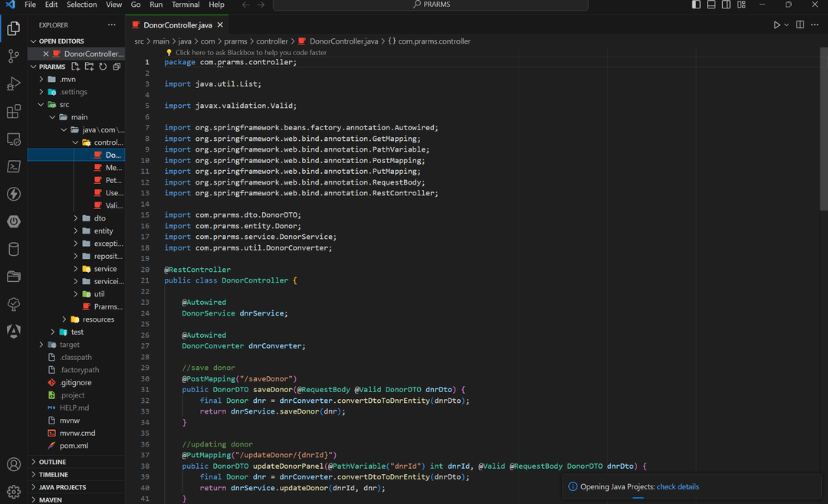This screenshot has width=828, height=504.
Task: Open the Run and Debug view
Action: [13, 83]
